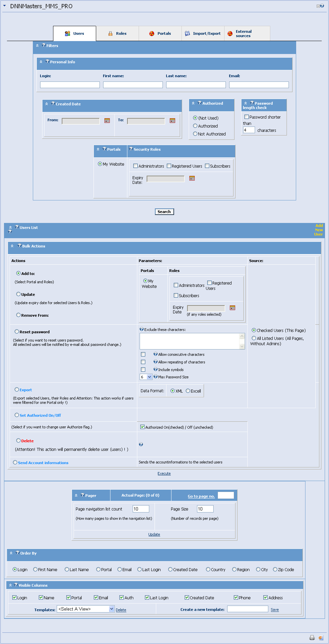The height and width of the screenshot is (644, 329).
Task: Collapse the Filters section
Action: [37, 46]
